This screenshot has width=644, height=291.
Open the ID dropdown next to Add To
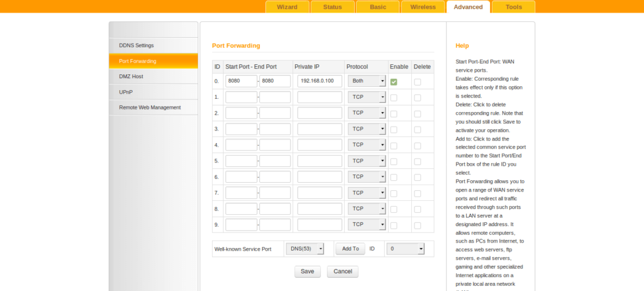[405, 249]
